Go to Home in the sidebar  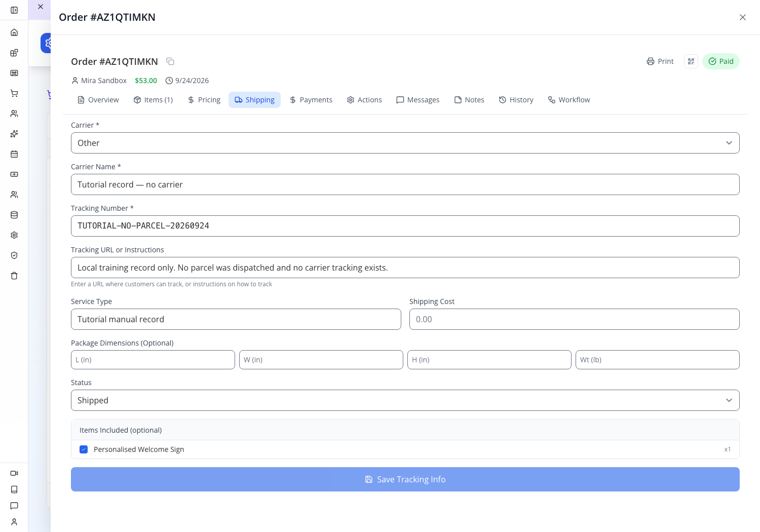[x=14, y=32]
